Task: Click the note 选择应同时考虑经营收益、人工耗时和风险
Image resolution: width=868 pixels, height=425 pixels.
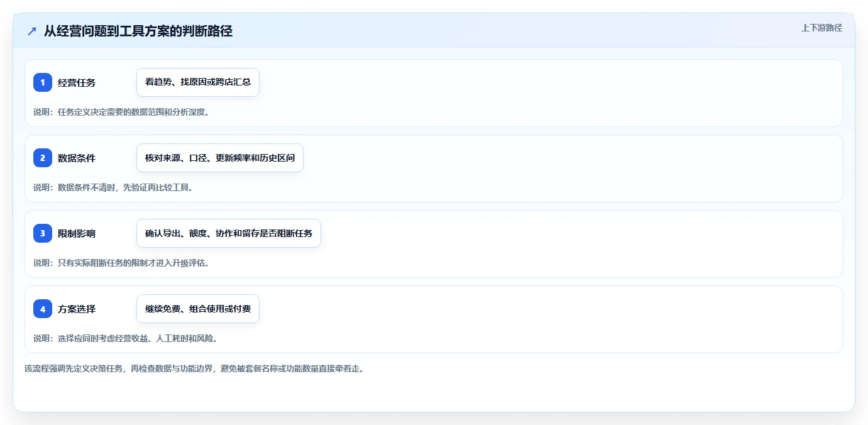Action: 126,338
